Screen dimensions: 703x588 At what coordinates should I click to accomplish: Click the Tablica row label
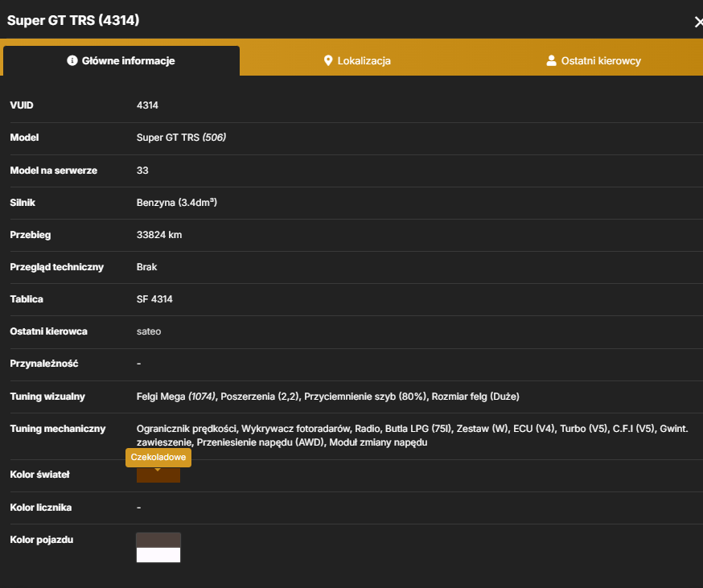[27, 299]
